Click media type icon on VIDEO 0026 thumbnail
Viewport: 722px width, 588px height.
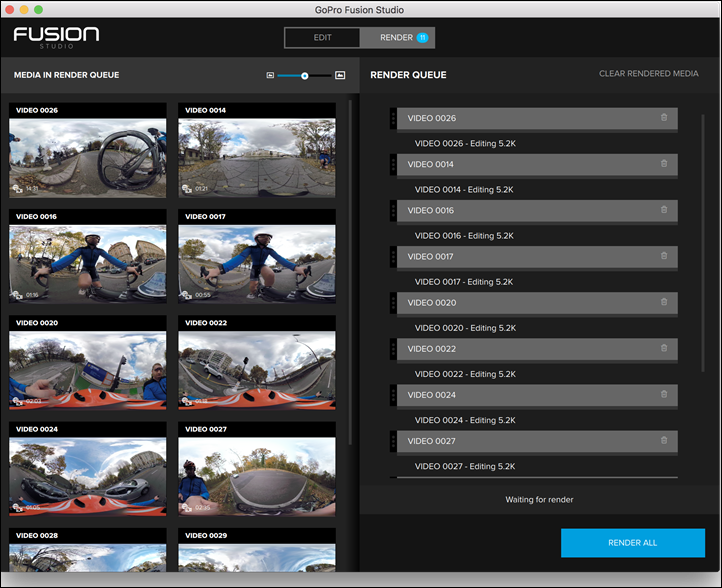(x=17, y=189)
